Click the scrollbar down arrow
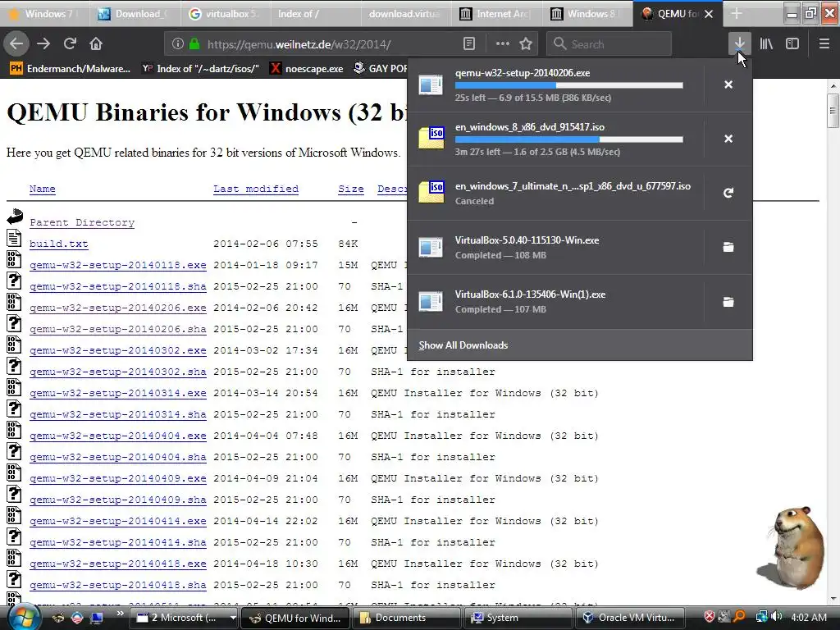This screenshot has height=630, width=840. [833, 599]
